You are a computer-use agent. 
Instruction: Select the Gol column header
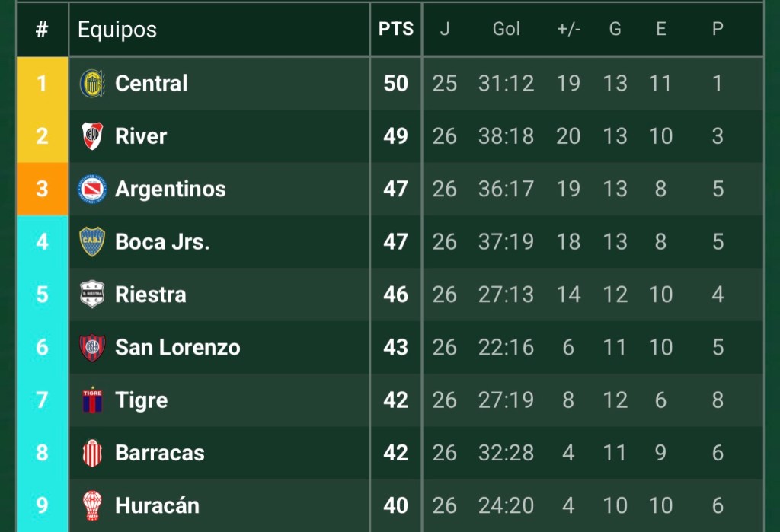tap(507, 30)
